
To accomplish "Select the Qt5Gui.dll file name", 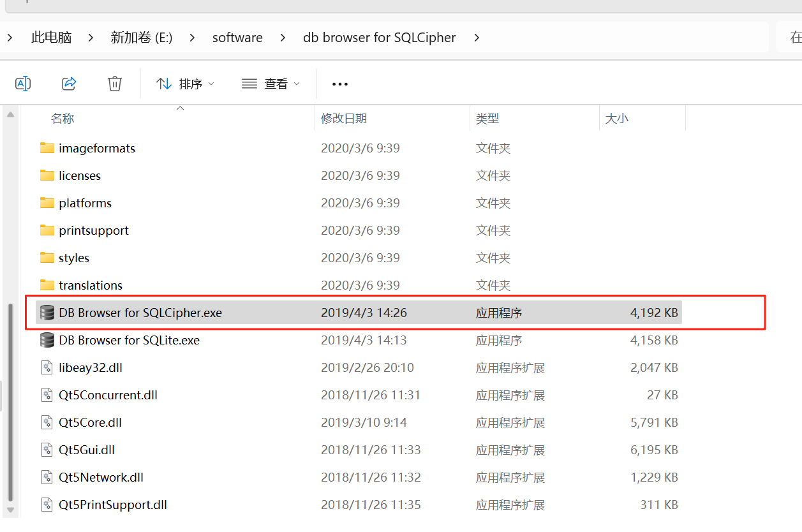I will (87, 450).
